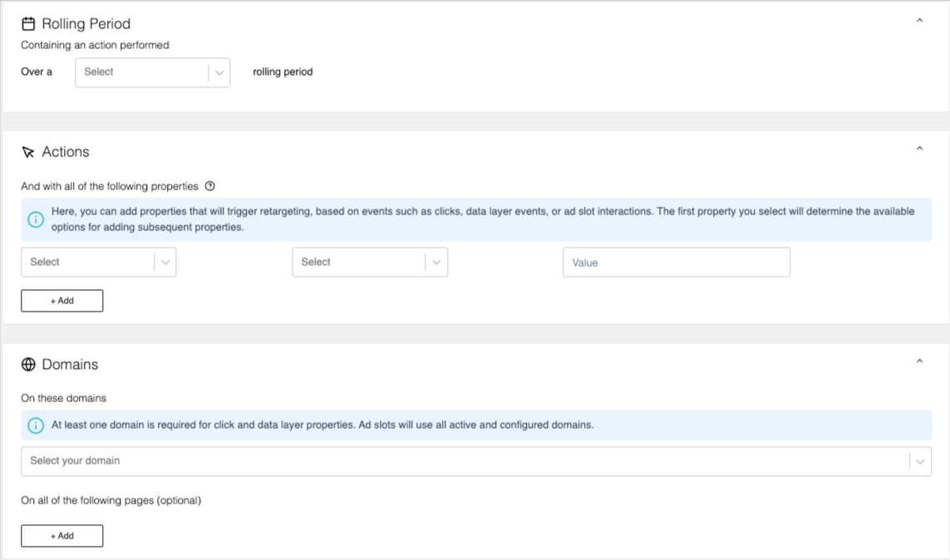Viewport: 950px width, 560px height.
Task: Click the help question mark after 'following properties'
Action: (209, 186)
